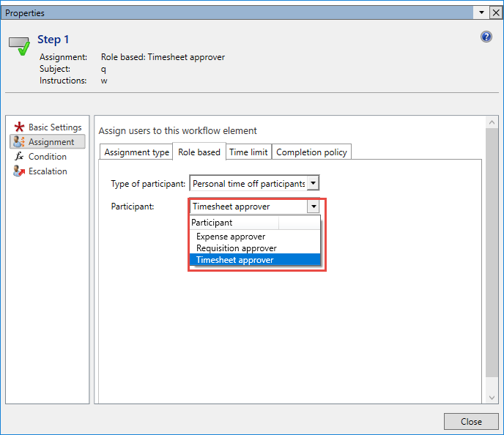The image size is (504, 435).
Task: Click Role based: Timesheet approver assignment text
Action: (163, 57)
